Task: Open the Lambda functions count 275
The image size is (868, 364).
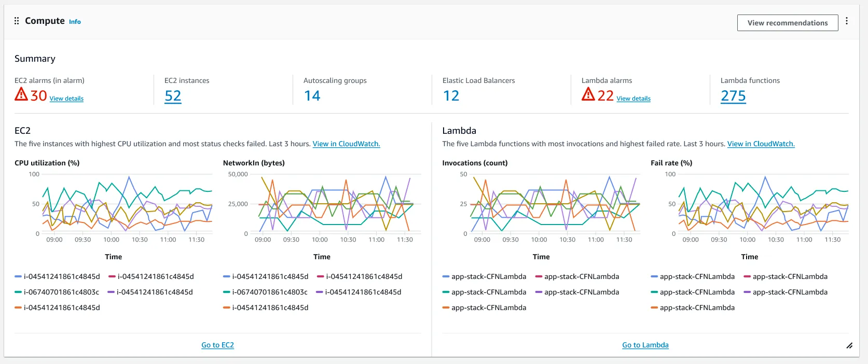Action: coord(733,96)
